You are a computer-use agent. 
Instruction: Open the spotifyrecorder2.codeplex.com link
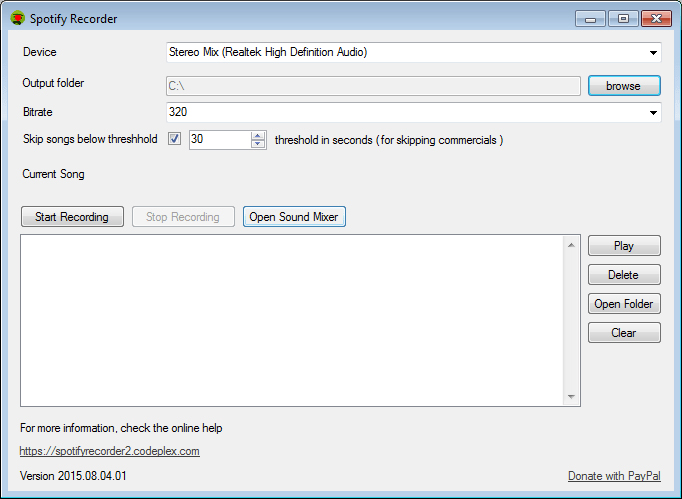pos(110,451)
